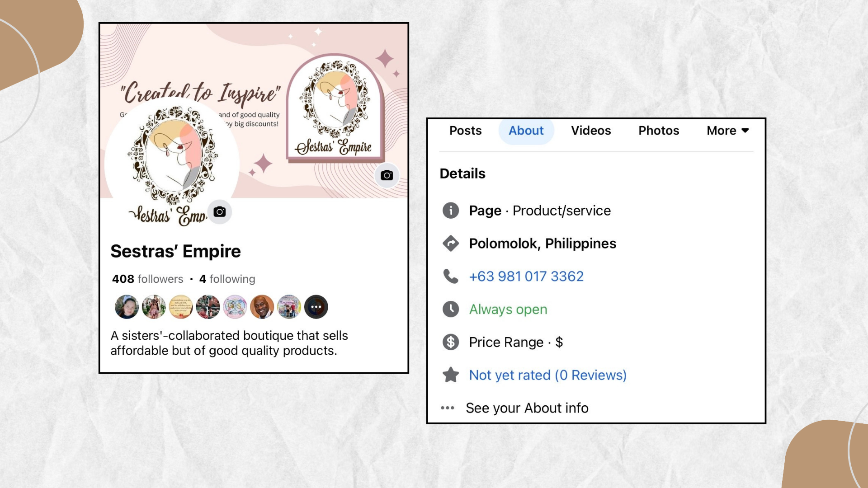Select the About tab
Image resolution: width=868 pixels, height=488 pixels.
click(526, 131)
